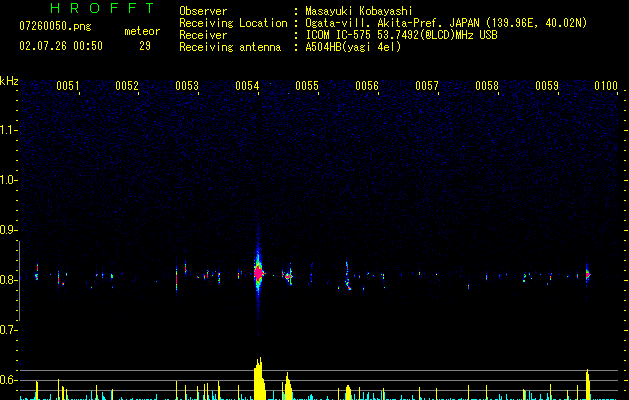
Task: Click the 0058 time axis label
Action: [x=487, y=86]
